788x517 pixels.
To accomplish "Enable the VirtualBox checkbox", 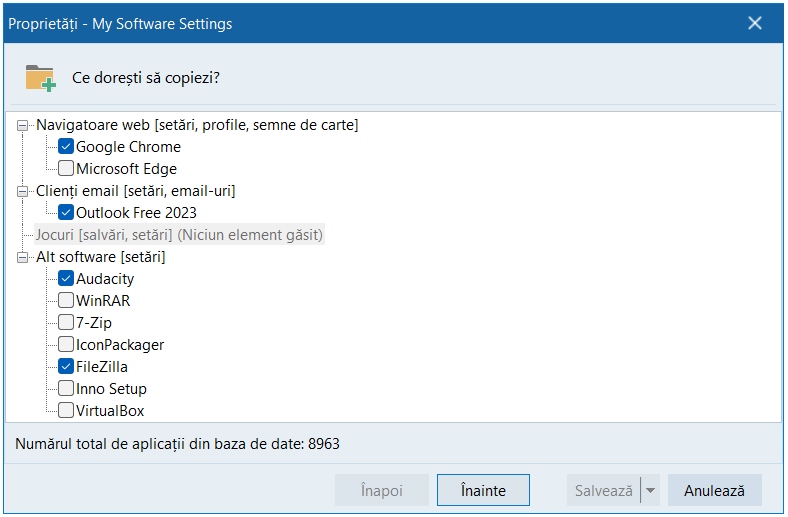I will 66,411.
